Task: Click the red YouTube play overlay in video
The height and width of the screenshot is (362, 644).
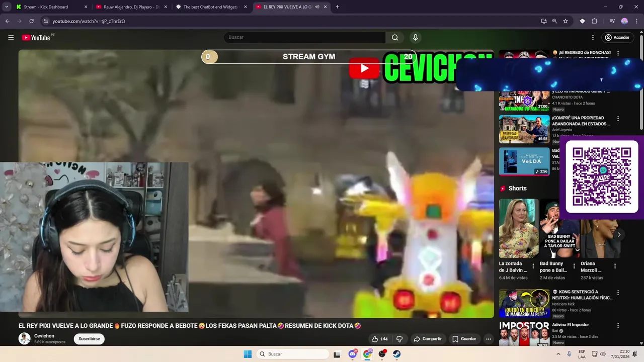Action: pos(364,69)
